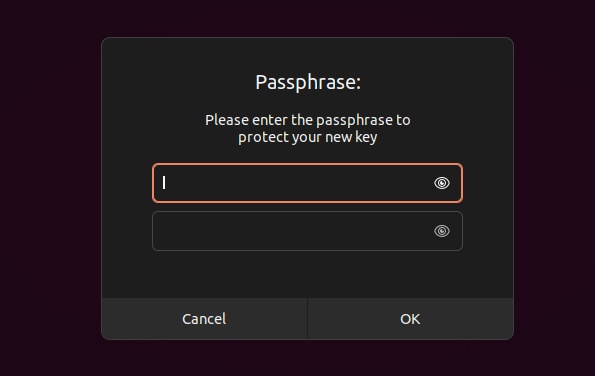The height and width of the screenshot is (376, 595).
Task: Dismiss key creation via Cancel button
Action: (x=204, y=319)
